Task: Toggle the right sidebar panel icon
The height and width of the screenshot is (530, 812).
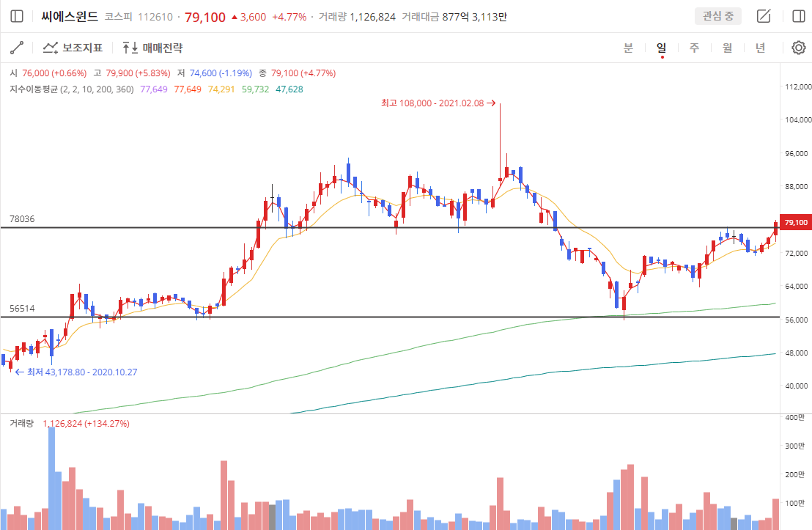Action: coord(799,17)
